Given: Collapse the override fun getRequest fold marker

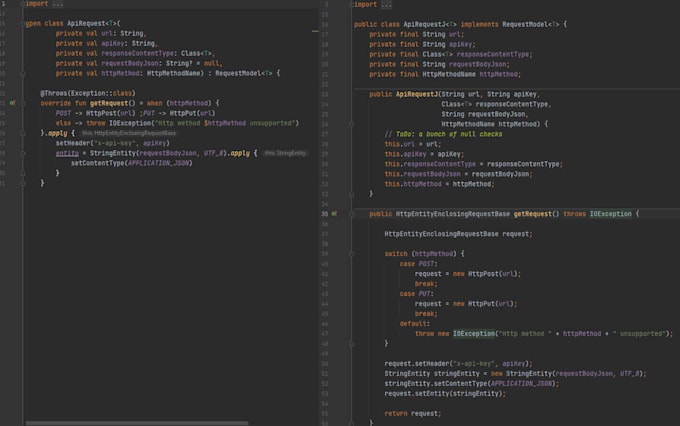Looking at the screenshot, I should coord(23,103).
